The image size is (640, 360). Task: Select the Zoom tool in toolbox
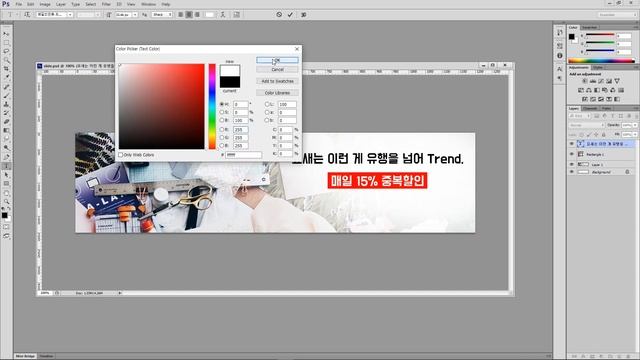pyautogui.click(x=6, y=202)
